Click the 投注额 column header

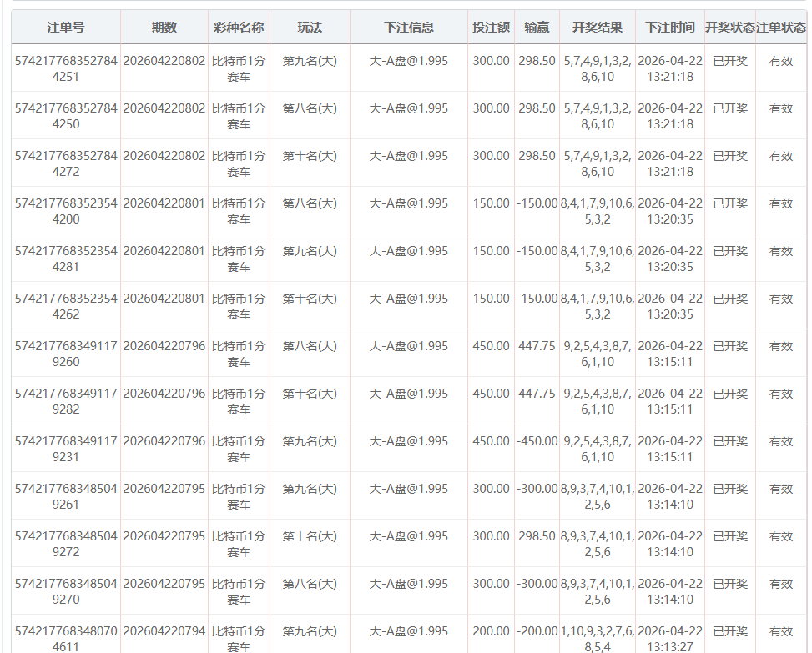(x=491, y=28)
